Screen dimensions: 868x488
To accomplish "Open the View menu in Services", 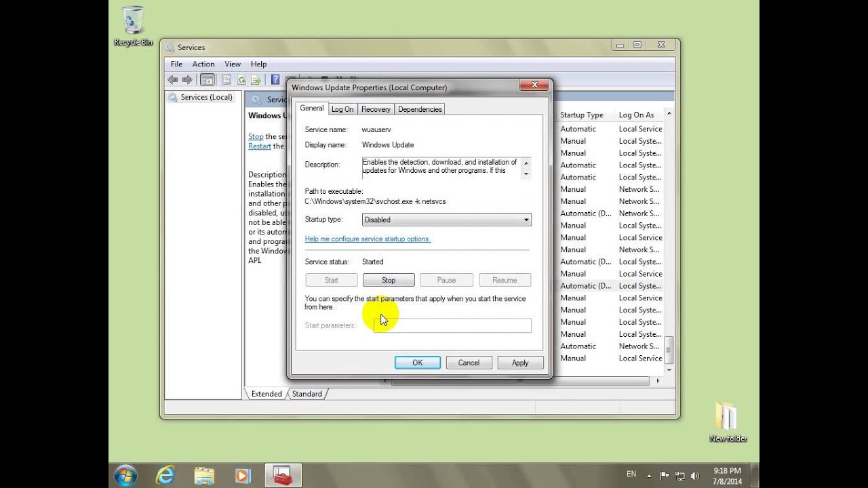I will click(233, 64).
